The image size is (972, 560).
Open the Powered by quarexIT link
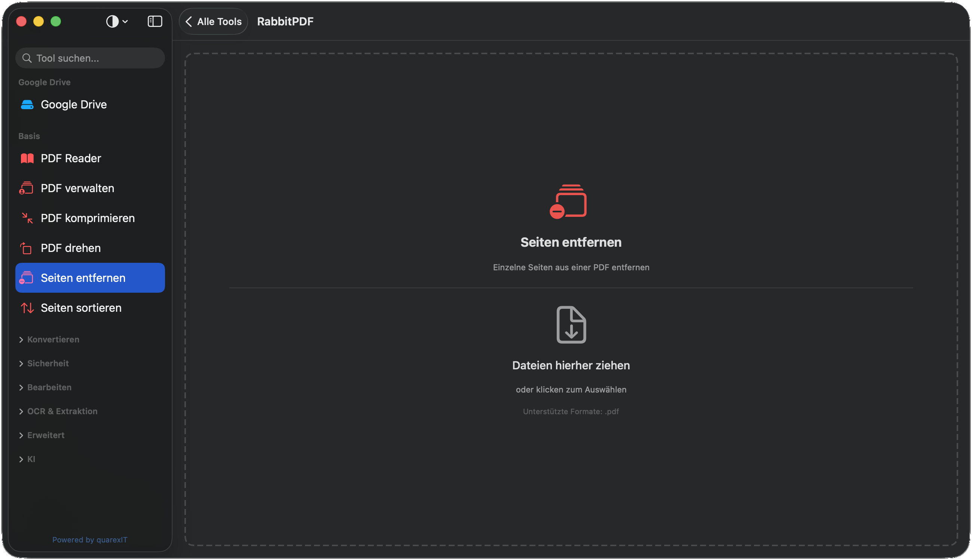pyautogui.click(x=90, y=539)
